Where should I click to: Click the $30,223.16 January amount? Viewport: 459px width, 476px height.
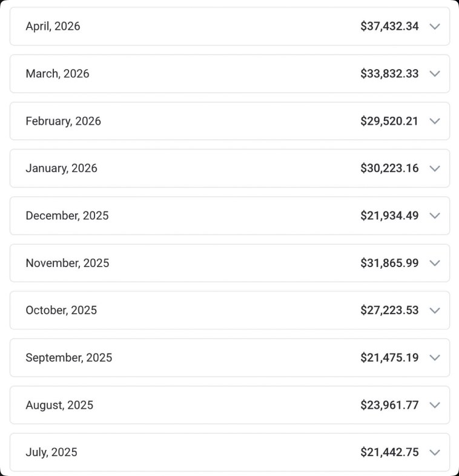(389, 168)
